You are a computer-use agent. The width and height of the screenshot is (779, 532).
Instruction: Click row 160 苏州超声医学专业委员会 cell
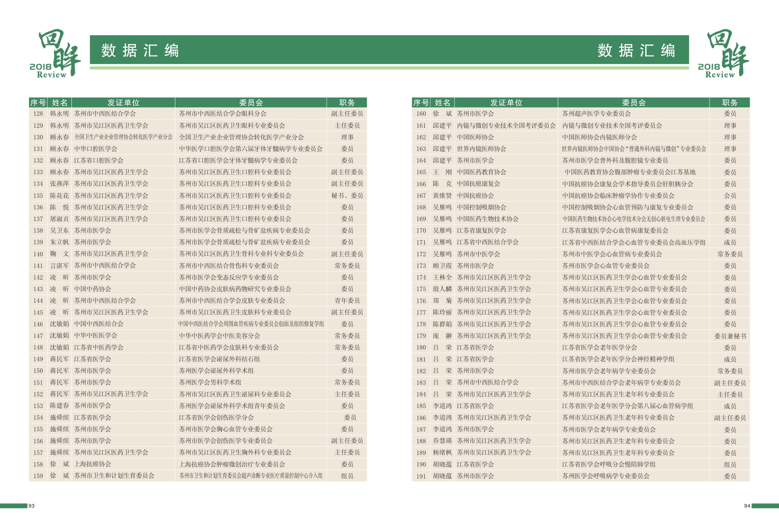[x=596, y=114]
